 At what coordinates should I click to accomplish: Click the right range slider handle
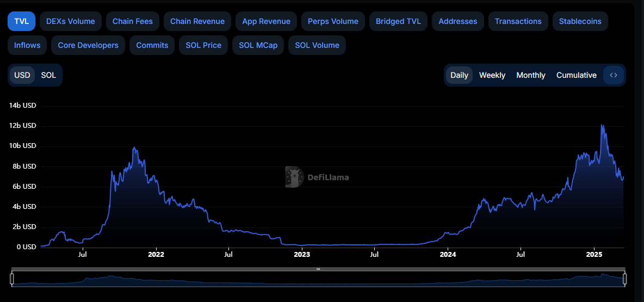pyautogui.click(x=625, y=279)
